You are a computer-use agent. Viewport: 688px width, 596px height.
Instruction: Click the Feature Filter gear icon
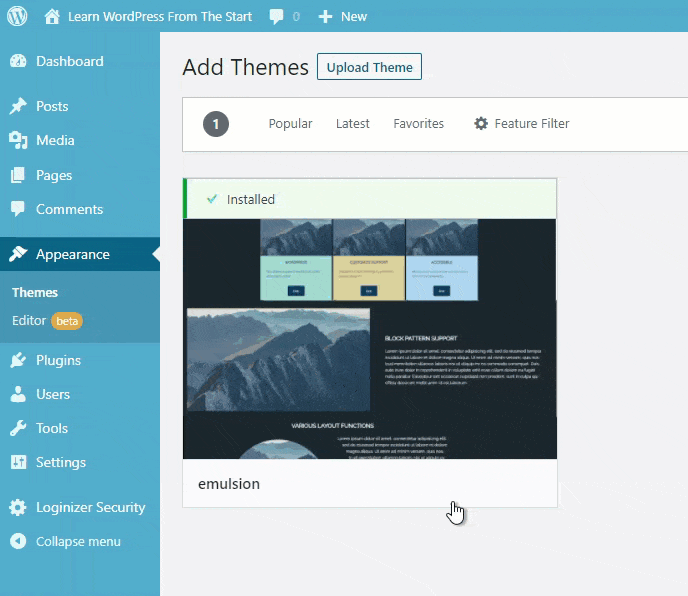click(481, 123)
